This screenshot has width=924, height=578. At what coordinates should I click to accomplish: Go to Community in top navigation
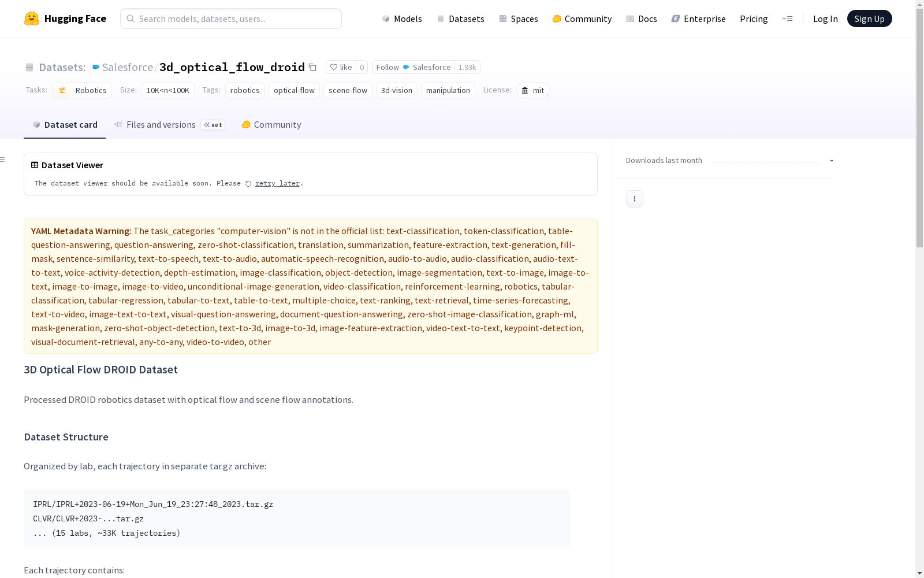(x=582, y=18)
